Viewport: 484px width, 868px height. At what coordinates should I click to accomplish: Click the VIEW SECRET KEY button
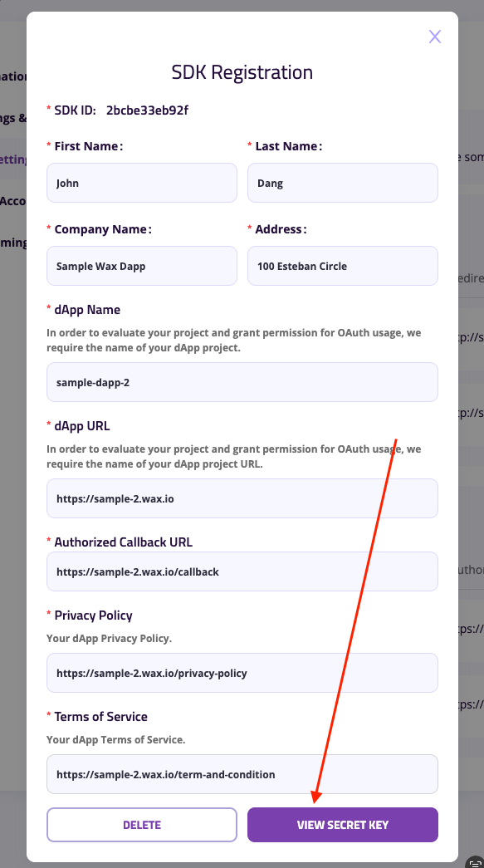click(342, 824)
